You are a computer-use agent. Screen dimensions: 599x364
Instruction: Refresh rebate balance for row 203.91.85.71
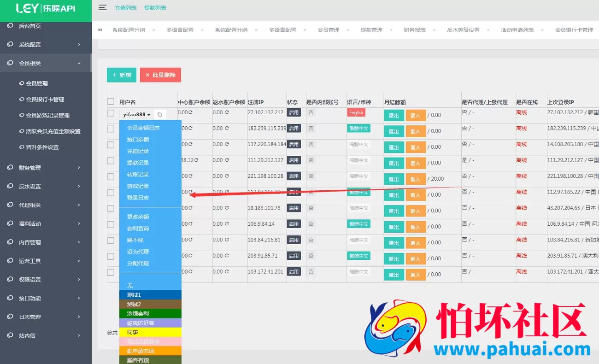(x=227, y=256)
